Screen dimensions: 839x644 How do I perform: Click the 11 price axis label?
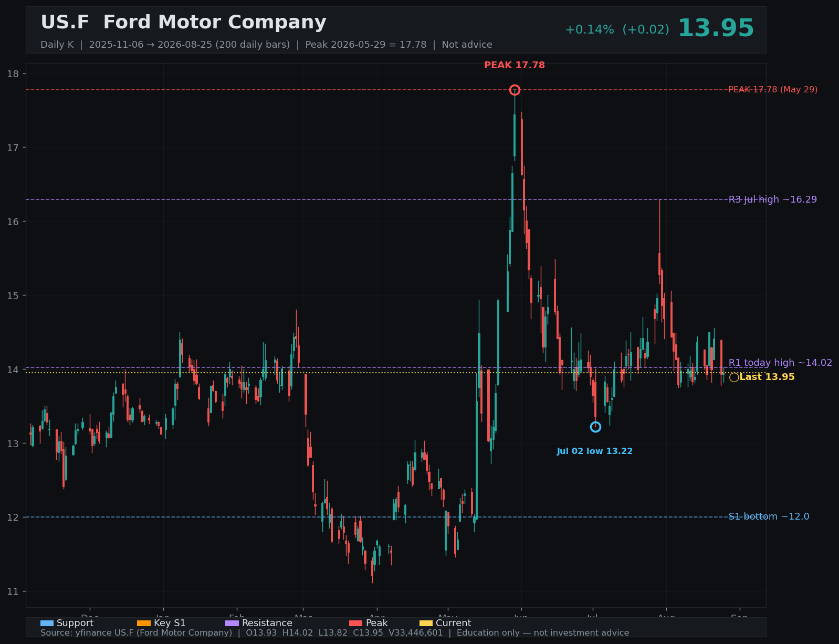[x=13, y=592]
